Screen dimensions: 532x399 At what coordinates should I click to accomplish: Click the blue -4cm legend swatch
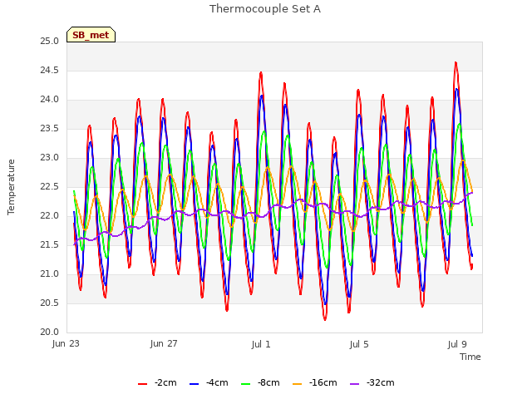point(194,384)
